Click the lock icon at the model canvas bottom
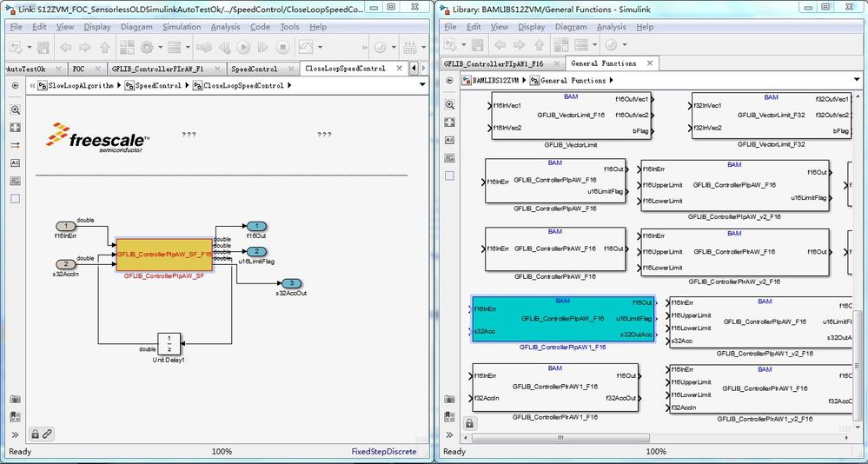The height and width of the screenshot is (464, 868). [x=35, y=434]
